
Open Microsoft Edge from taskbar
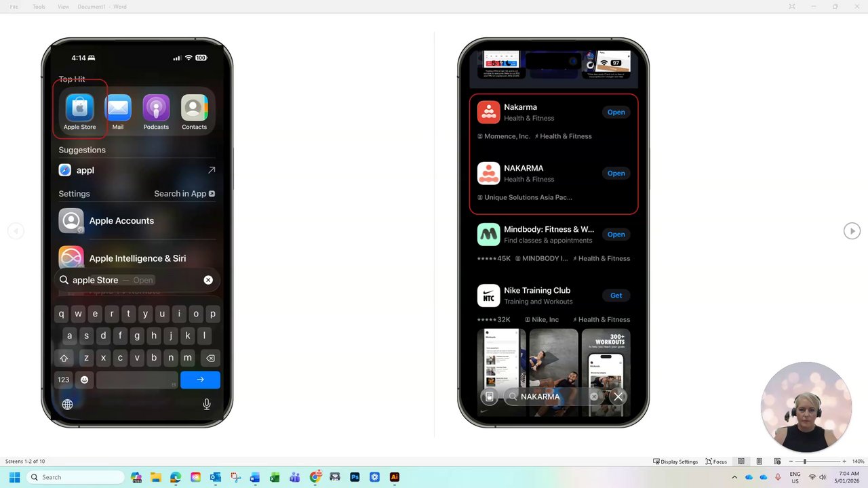tap(176, 477)
